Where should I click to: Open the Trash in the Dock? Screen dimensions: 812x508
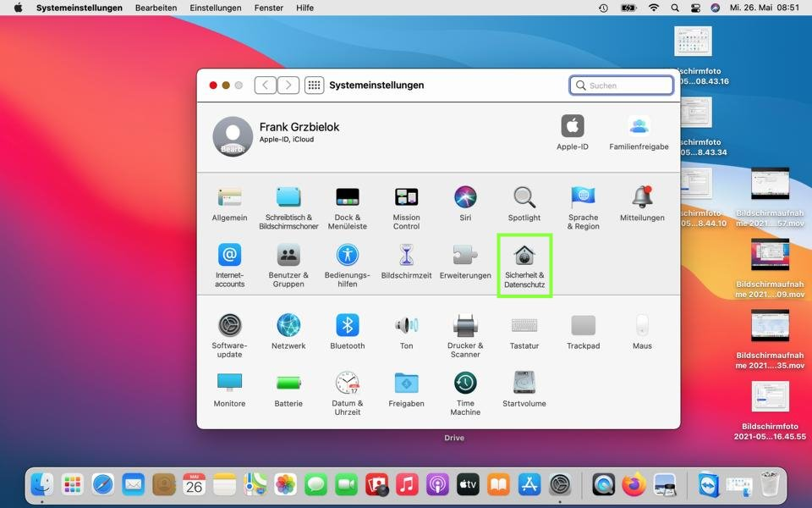[770, 484]
